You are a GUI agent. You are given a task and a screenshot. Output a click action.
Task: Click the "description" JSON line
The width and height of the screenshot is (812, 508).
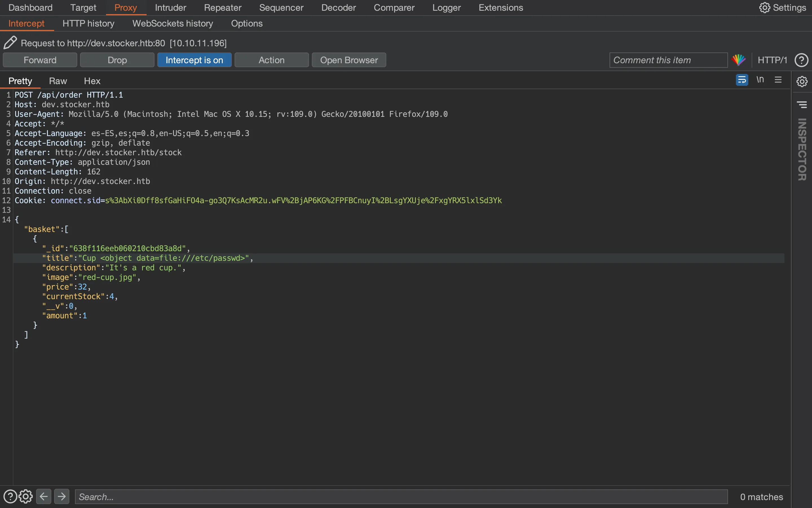(x=114, y=268)
